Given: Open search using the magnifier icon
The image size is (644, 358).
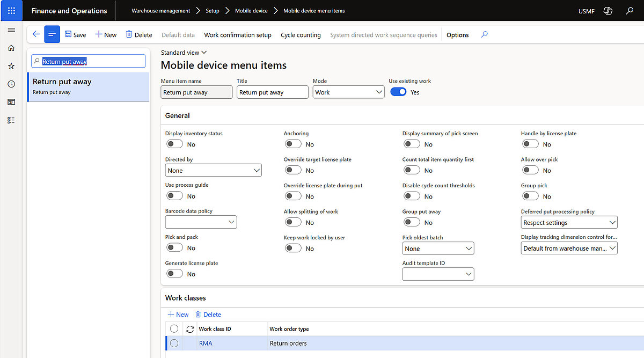Looking at the screenshot, I should [x=629, y=10].
